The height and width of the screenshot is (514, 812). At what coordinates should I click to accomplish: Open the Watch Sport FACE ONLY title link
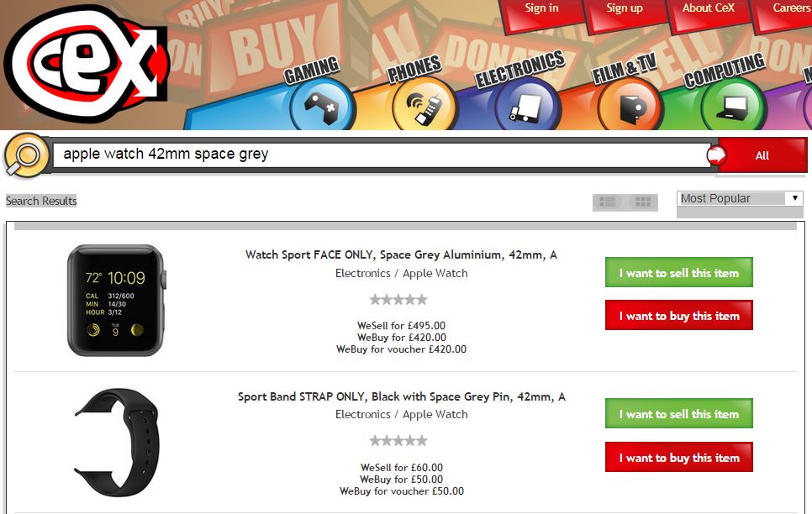(x=401, y=254)
